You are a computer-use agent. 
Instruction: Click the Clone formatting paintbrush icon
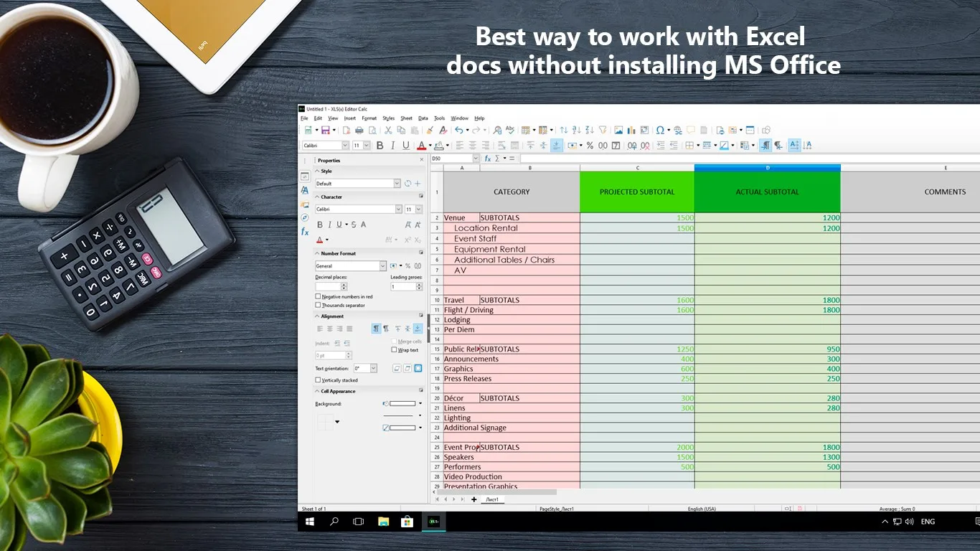[429, 131]
